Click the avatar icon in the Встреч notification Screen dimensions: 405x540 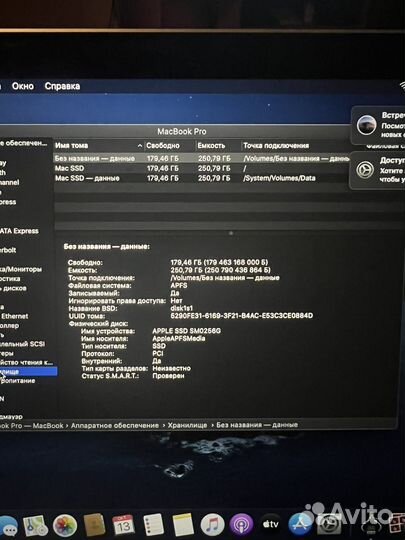click(366, 125)
